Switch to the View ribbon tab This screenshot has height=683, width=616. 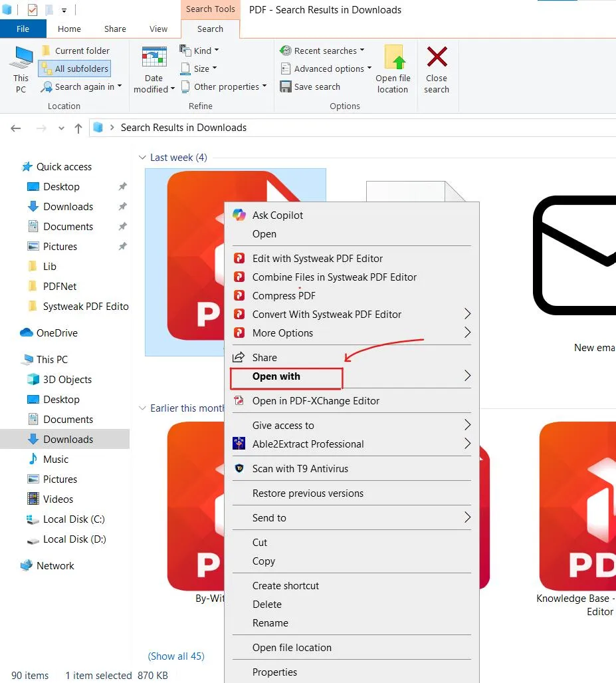coord(158,29)
